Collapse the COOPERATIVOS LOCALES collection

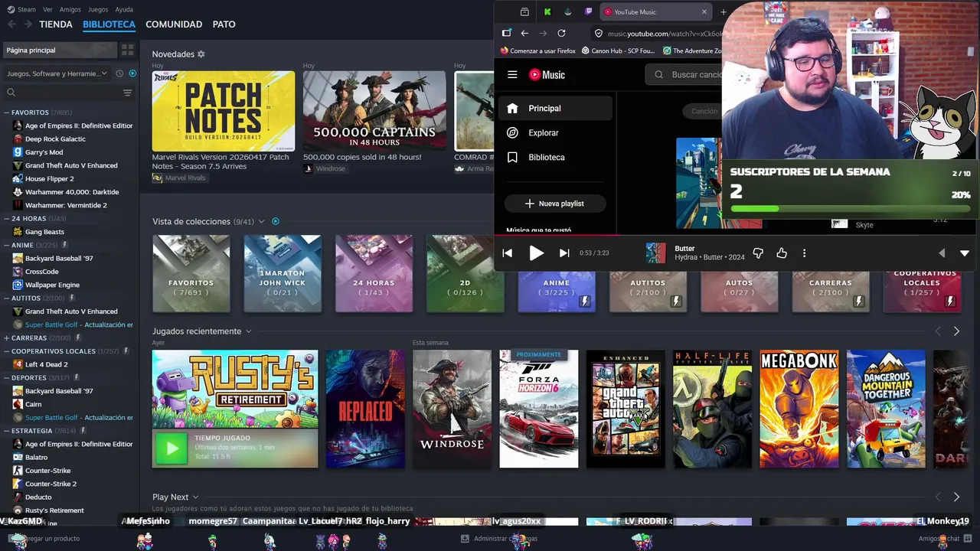[6, 351]
